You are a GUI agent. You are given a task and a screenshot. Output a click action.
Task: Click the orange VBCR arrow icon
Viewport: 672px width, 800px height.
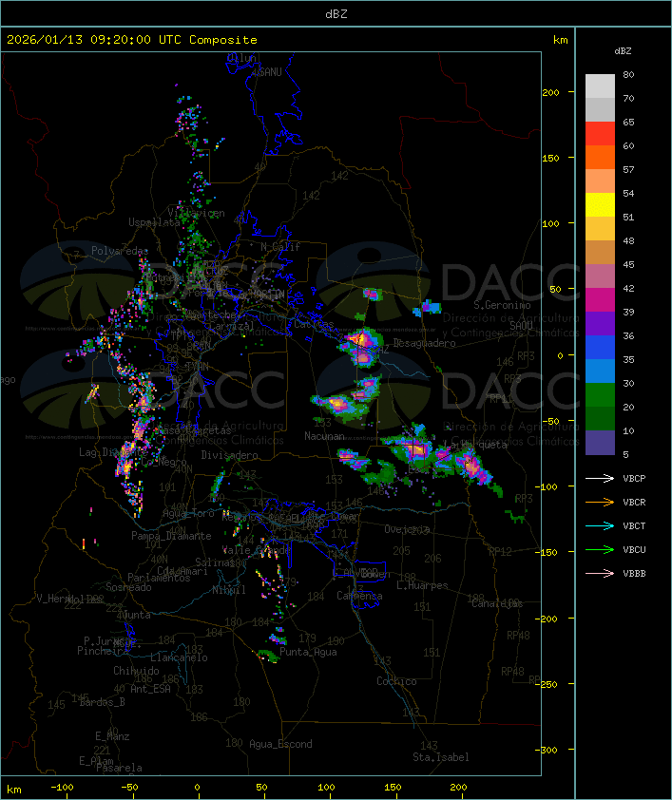601,502
